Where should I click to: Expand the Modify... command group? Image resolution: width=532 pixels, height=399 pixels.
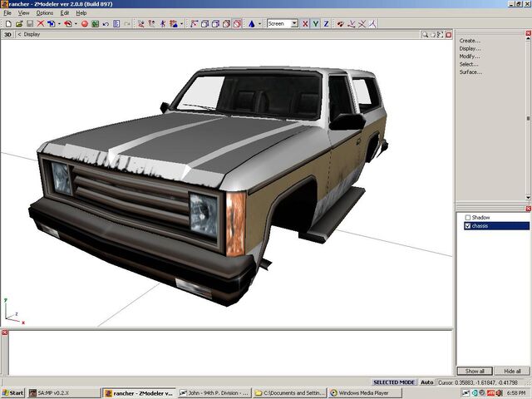470,57
